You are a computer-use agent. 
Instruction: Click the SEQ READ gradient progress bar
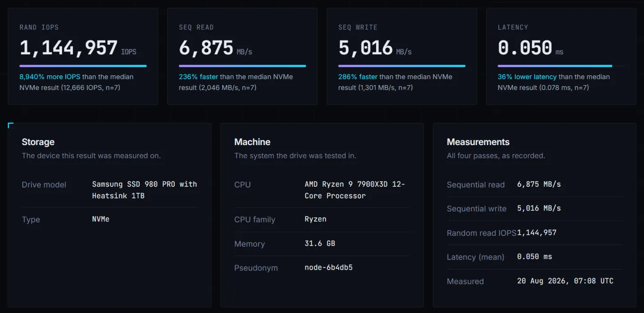242,66
